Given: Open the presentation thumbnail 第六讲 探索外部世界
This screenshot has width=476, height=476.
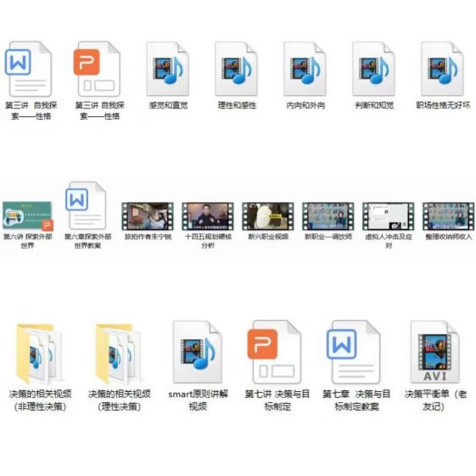Looking at the screenshot, I should coord(28,216).
